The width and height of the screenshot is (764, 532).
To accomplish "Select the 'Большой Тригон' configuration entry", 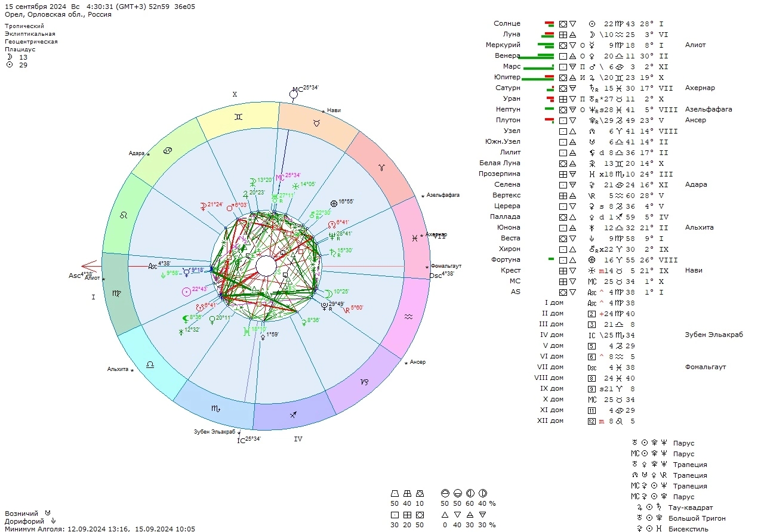I will [x=697, y=519].
